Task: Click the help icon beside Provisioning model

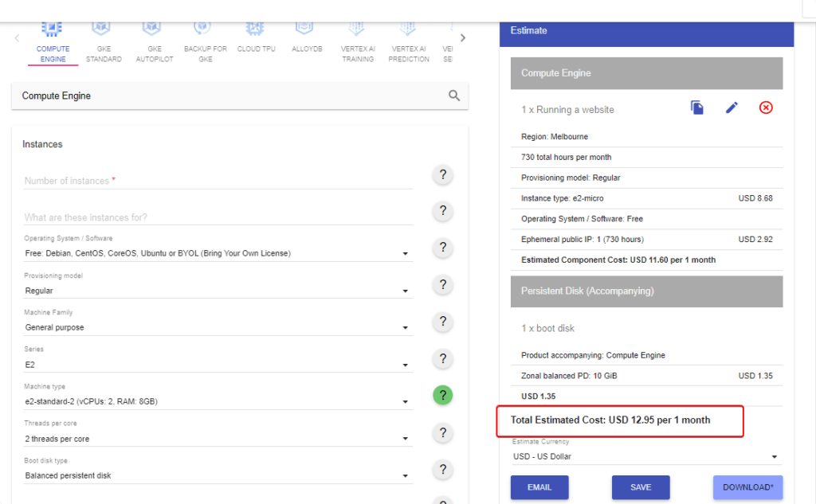Action: coord(442,284)
